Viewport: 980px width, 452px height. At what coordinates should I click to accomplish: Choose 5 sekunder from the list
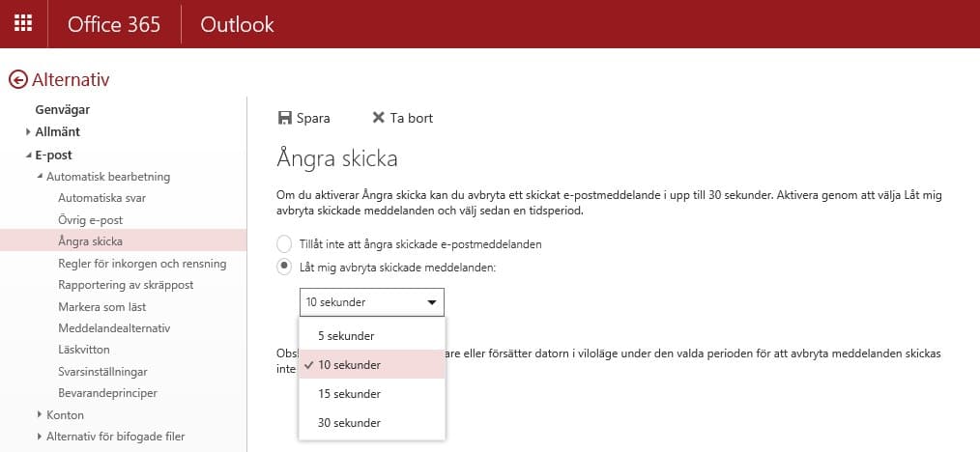345,335
